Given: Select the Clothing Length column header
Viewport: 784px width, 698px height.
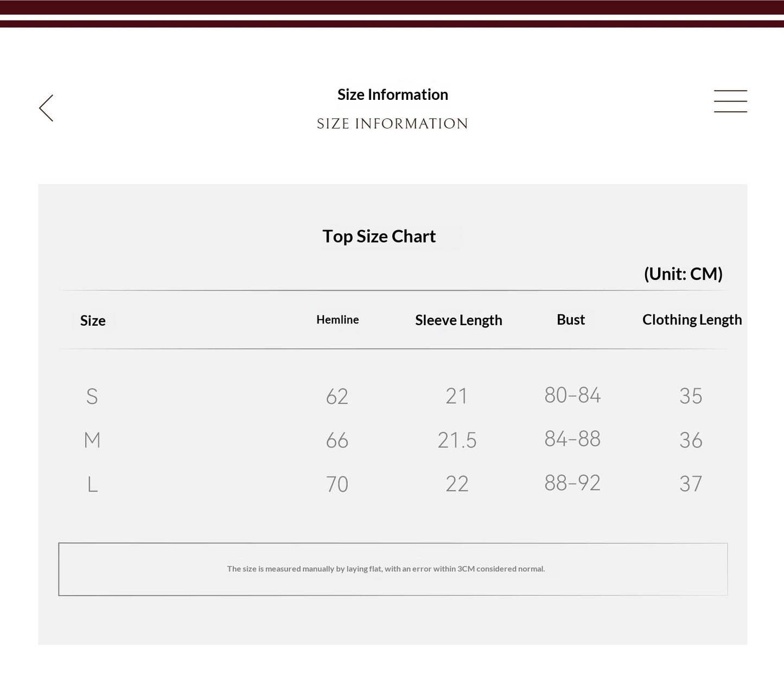Looking at the screenshot, I should [x=692, y=320].
